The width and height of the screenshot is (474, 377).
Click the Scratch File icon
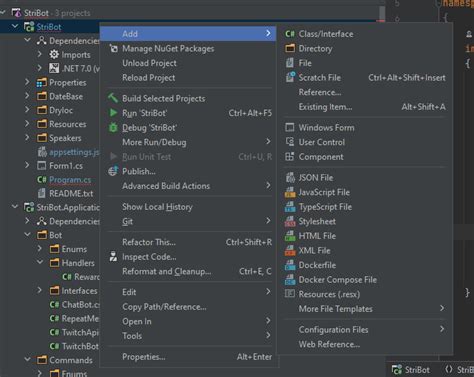point(290,77)
